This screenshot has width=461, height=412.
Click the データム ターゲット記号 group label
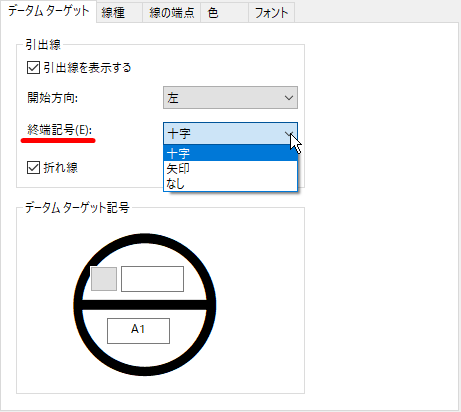pyautogui.click(x=77, y=208)
